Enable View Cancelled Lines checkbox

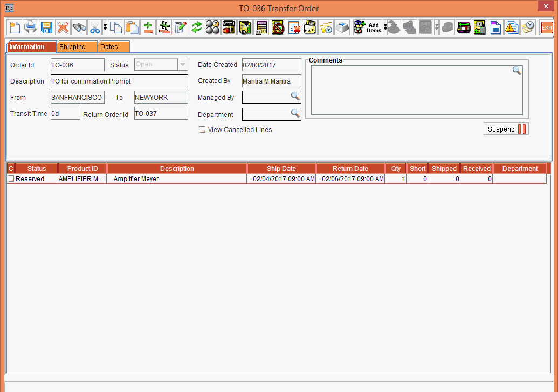[x=202, y=130]
